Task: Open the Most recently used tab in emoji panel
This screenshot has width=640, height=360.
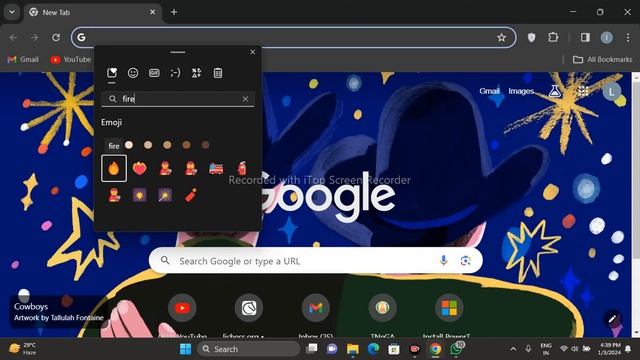Action: [112, 73]
